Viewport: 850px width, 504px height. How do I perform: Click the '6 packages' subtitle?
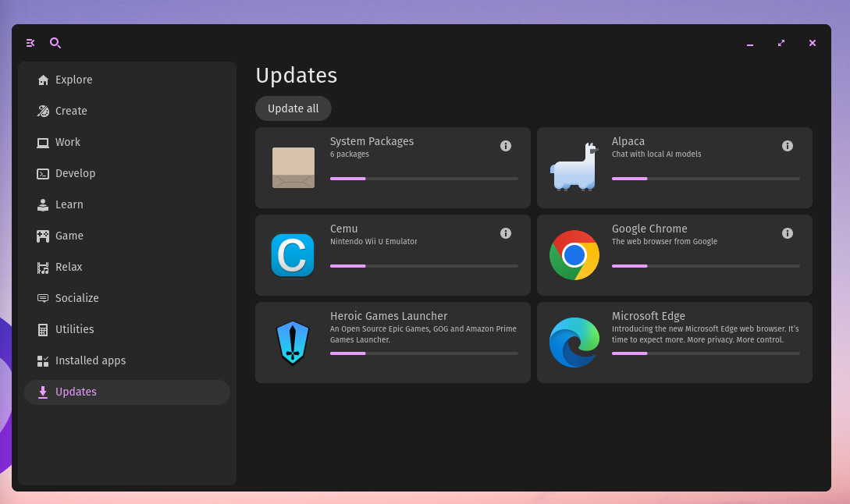(350, 154)
